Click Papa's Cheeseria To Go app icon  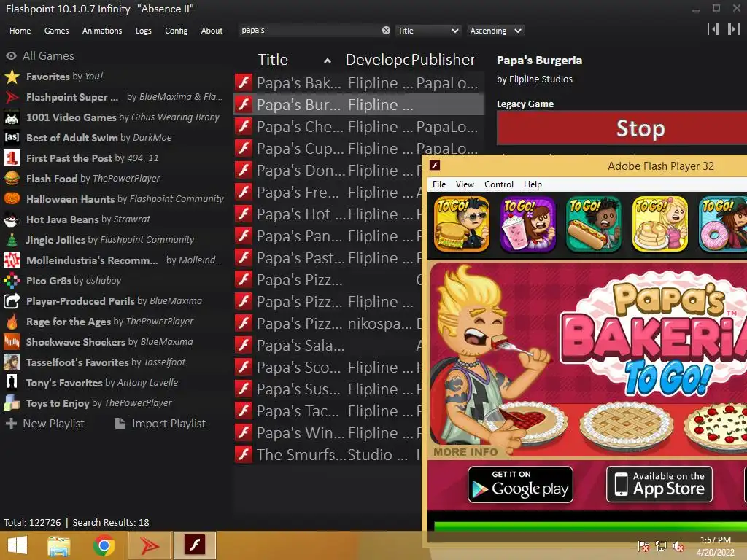(x=462, y=224)
